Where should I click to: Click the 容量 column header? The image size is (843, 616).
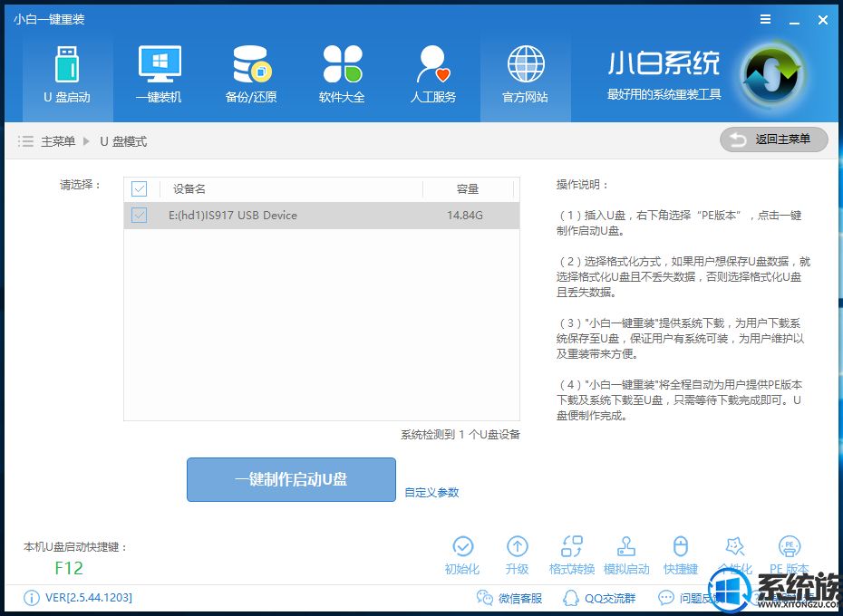(467, 188)
